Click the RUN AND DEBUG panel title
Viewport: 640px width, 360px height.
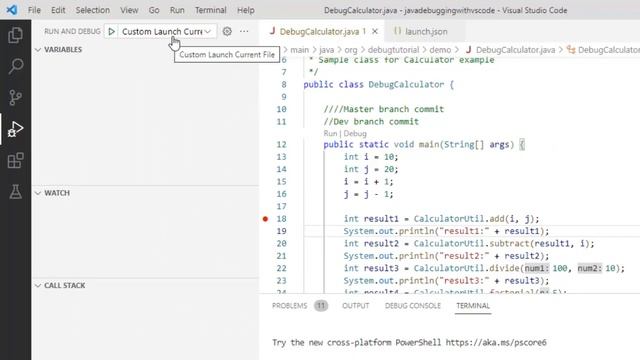click(x=72, y=31)
